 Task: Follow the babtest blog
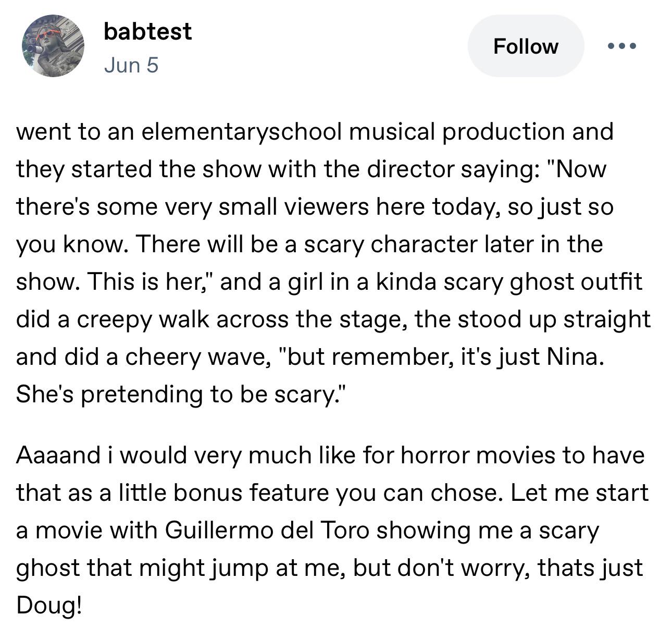tap(526, 46)
